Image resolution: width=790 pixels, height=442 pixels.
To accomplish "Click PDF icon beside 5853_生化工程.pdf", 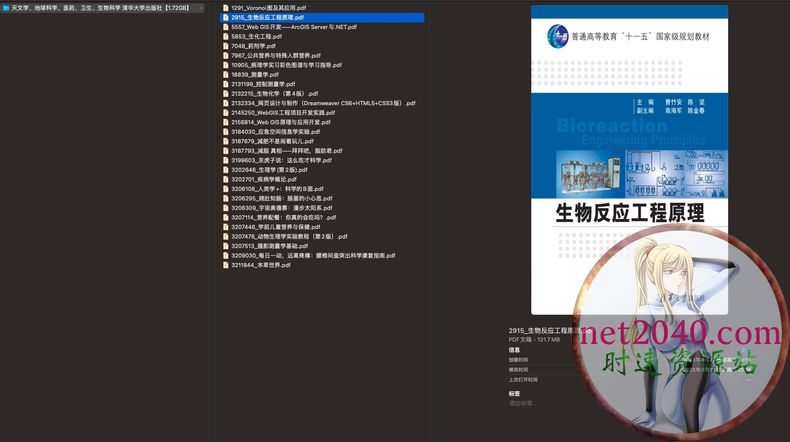I will tap(225, 36).
